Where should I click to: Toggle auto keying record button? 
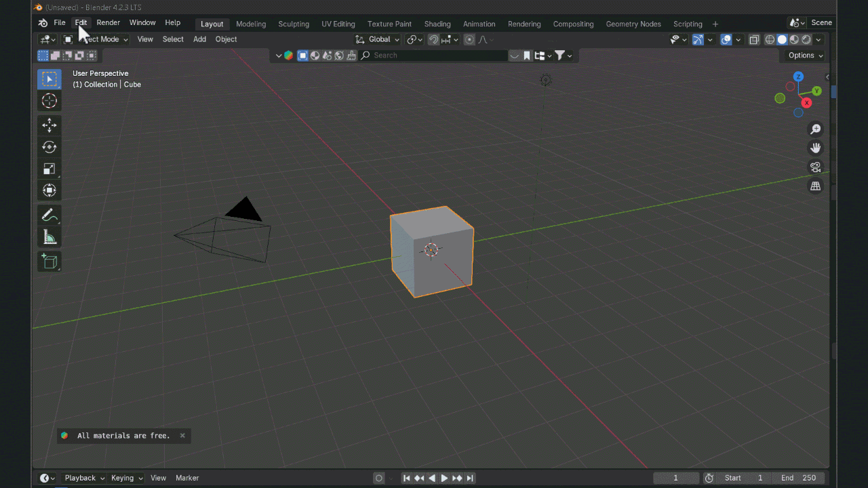pyautogui.click(x=379, y=478)
